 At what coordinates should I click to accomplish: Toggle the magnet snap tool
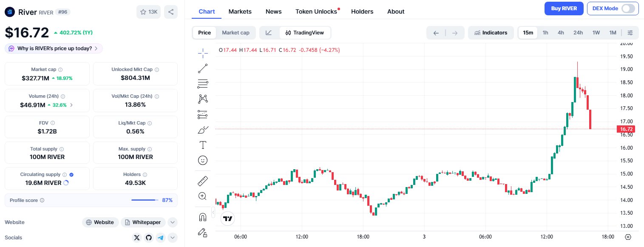pyautogui.click(x=203, y=217)
